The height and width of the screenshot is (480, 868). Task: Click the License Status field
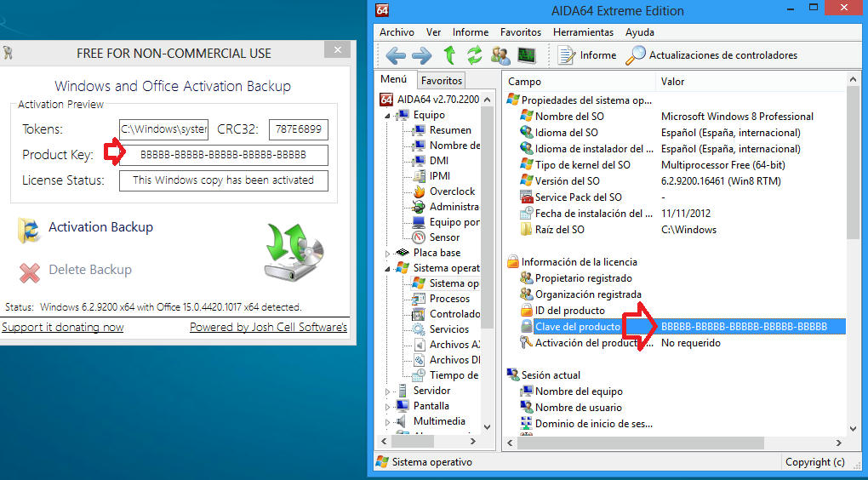coord(224,180)
